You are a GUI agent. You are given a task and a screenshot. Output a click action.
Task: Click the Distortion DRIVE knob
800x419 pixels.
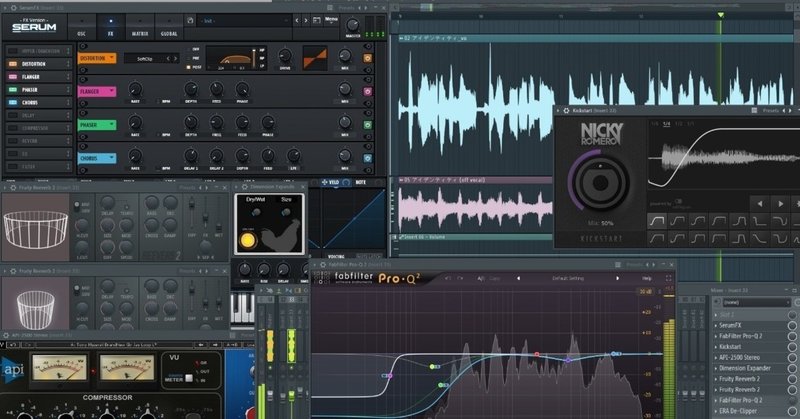285,56
